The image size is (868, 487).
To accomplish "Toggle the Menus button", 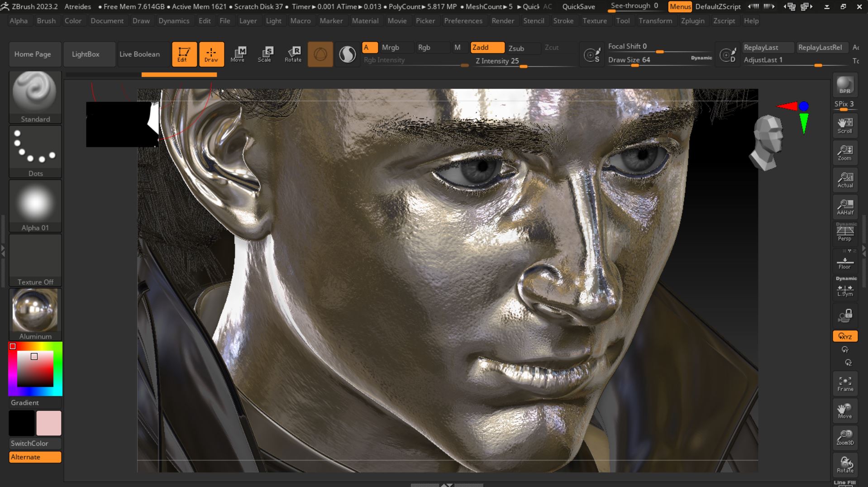I will click(680, 6).
